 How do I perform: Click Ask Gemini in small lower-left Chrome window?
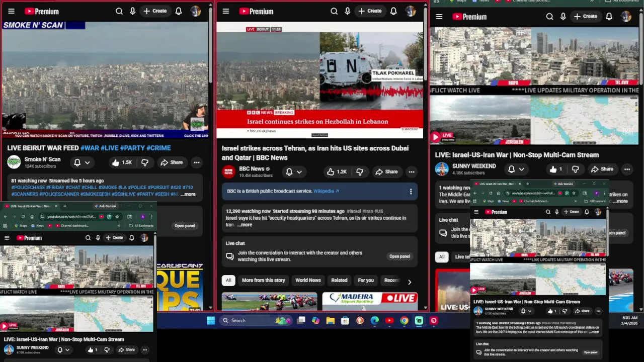[105, 206]
